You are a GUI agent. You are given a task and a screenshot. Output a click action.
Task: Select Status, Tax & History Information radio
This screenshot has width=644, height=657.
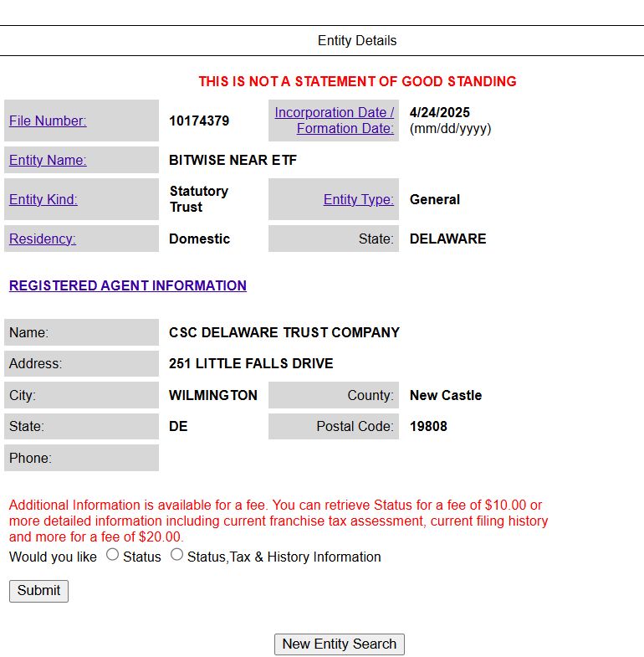click(x=176, y=555)
